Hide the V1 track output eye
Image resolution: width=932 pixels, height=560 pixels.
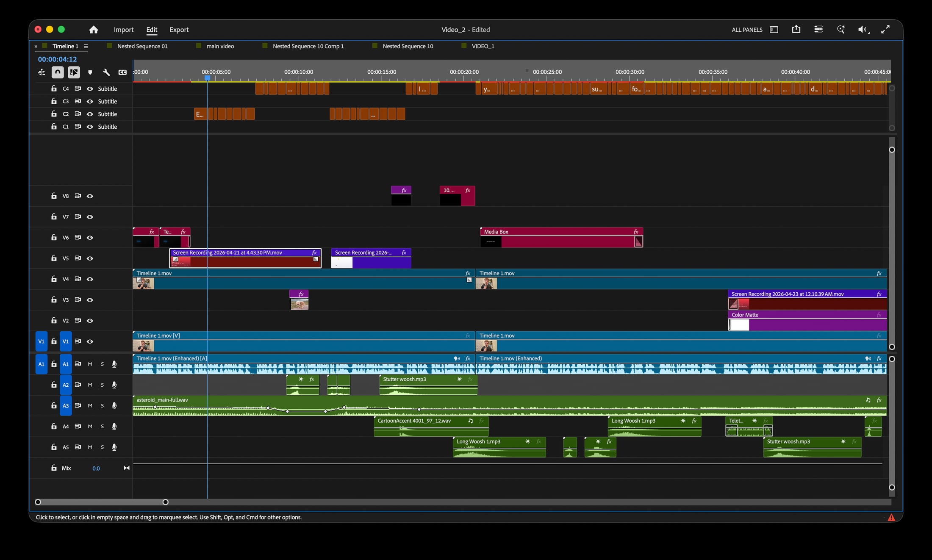tap(90, 341)
